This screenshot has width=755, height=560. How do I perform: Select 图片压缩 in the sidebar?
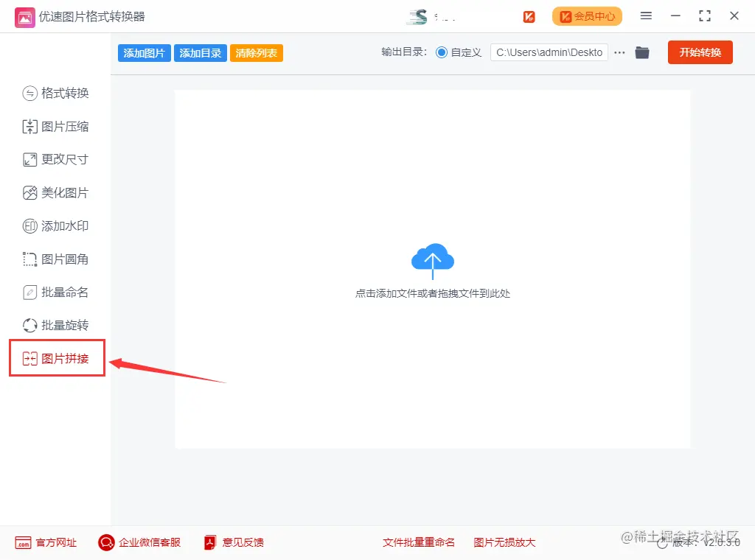(x=55, y=127)
